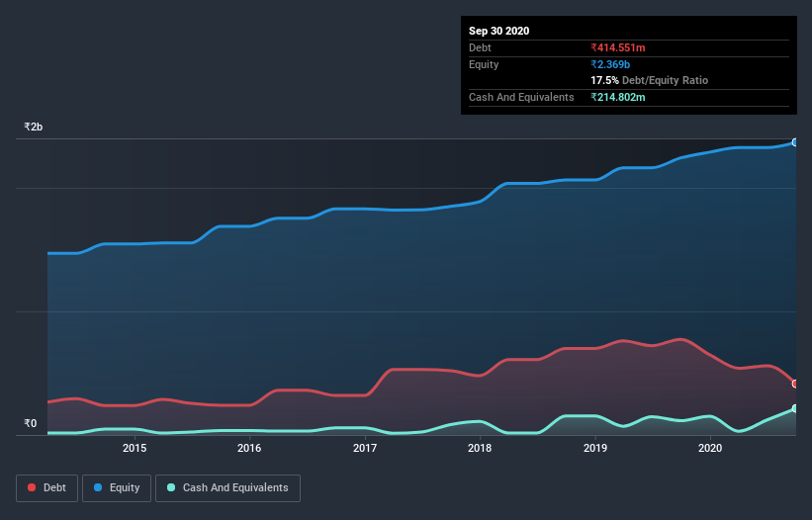812x520 pixels.
Task: Click the ₹414.551m debt value
Action: coord(618,48)
